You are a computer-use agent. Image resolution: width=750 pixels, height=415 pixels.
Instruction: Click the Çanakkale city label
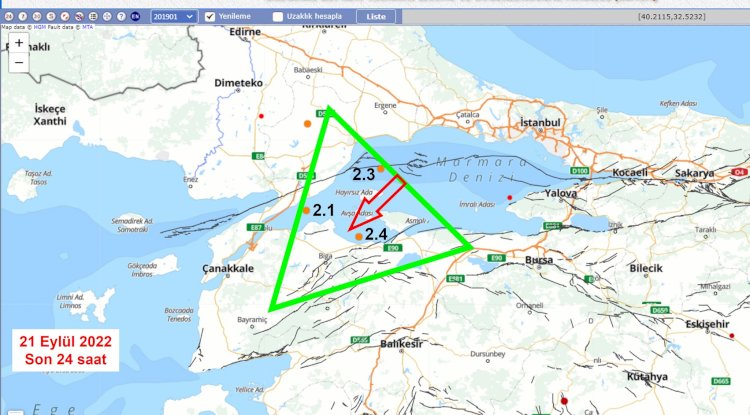coord(228,269)
